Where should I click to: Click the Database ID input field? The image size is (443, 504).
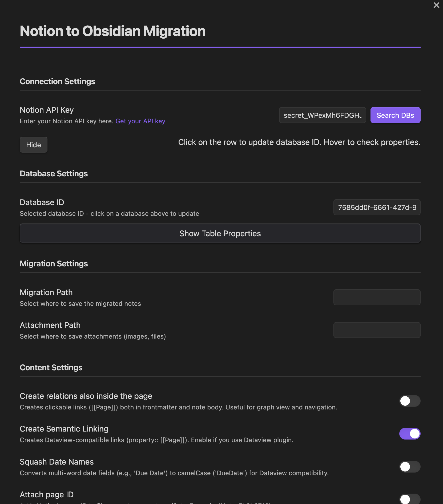point(377,207)
